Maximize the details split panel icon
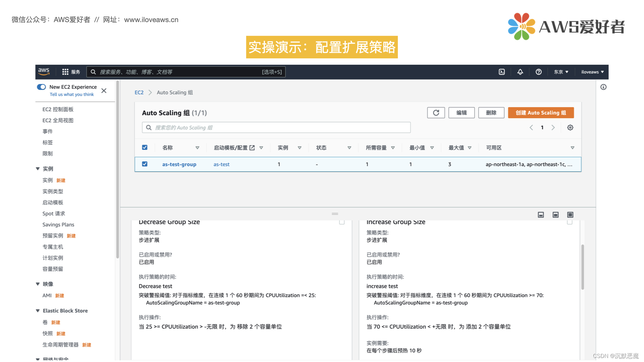Screen dimensions: 644x362 click(570, 215)
